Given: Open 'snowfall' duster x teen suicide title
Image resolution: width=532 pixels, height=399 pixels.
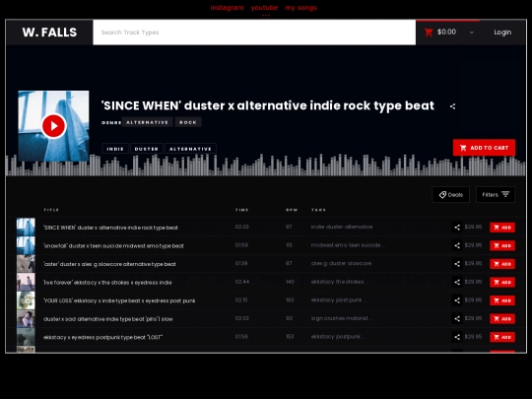Looking at the screenshot, I should (x=113, y=246).
